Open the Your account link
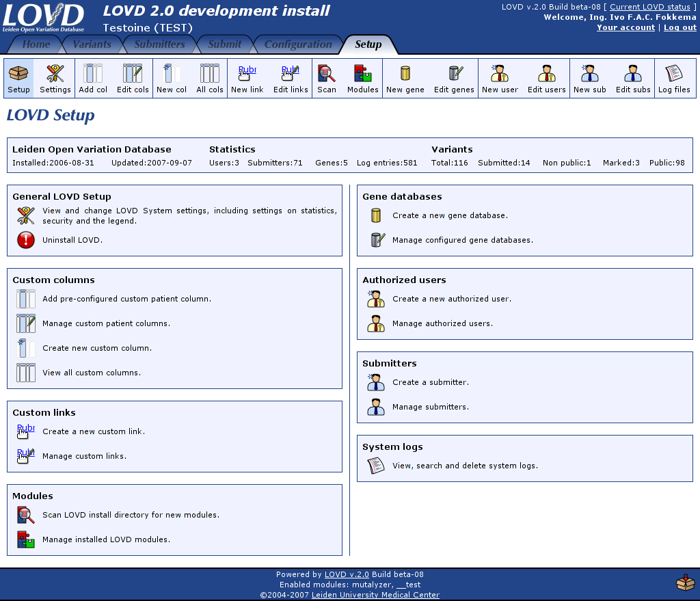Screen dimensions: 700x601 pos(626,27)
